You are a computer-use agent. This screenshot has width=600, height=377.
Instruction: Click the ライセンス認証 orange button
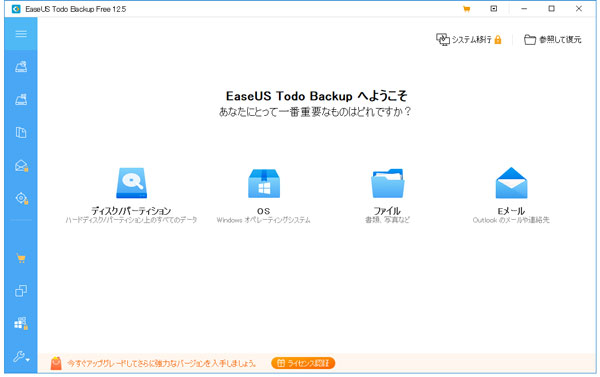pyautogui.click(x=303, y=363)
